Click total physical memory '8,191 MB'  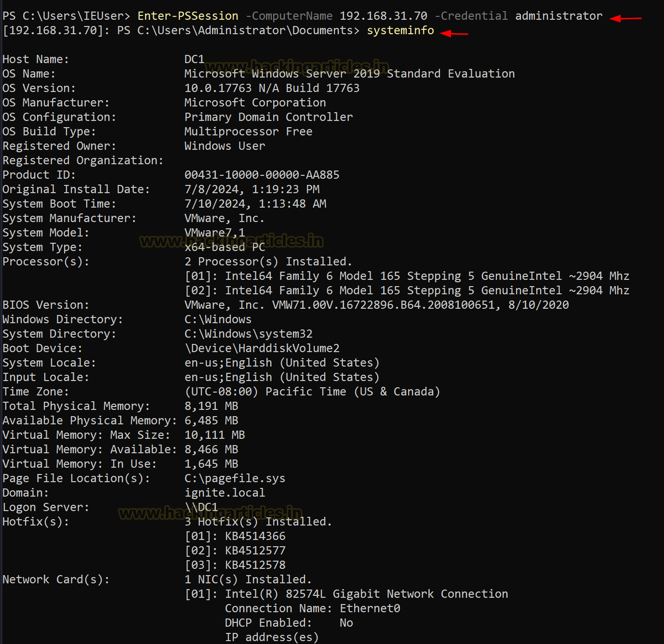pos(211,406)
